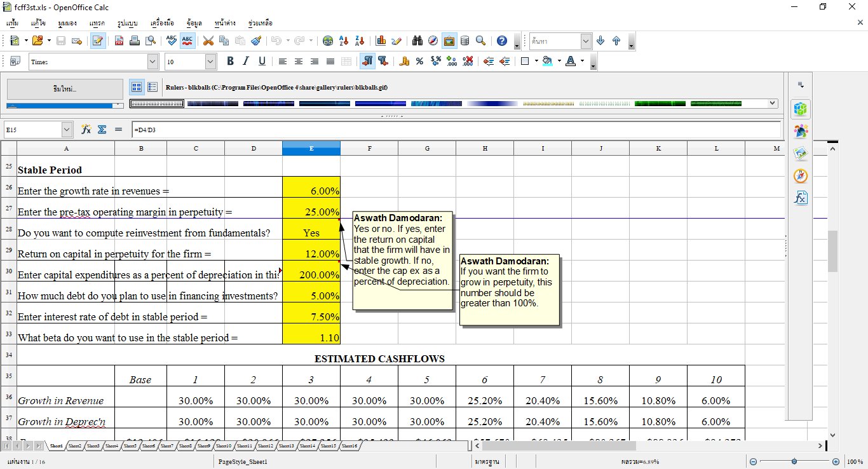Open the font size 10 dropdown
This screenshot has height=469, width=868.
point(210,62)
